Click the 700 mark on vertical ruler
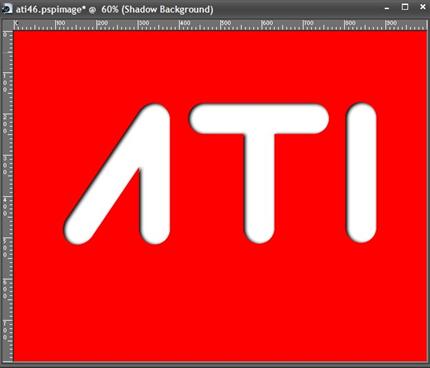This screenshot has height=368, width=430. tap(5, 330)
